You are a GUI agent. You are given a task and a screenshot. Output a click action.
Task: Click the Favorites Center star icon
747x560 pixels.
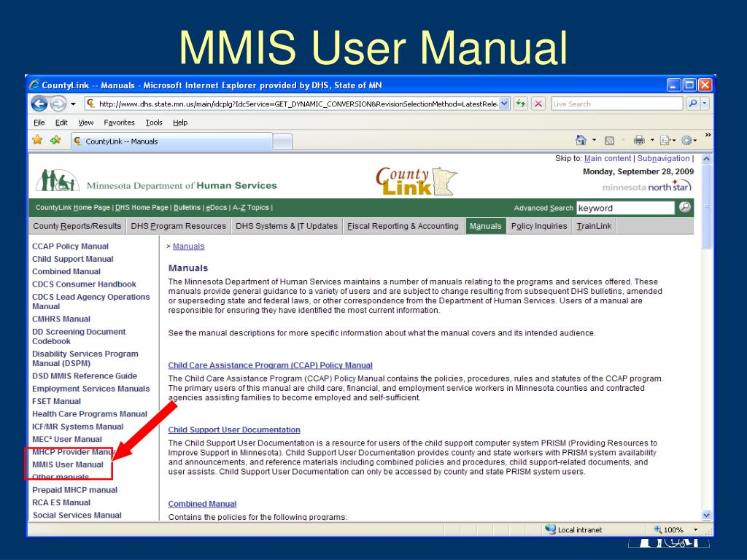37,140
